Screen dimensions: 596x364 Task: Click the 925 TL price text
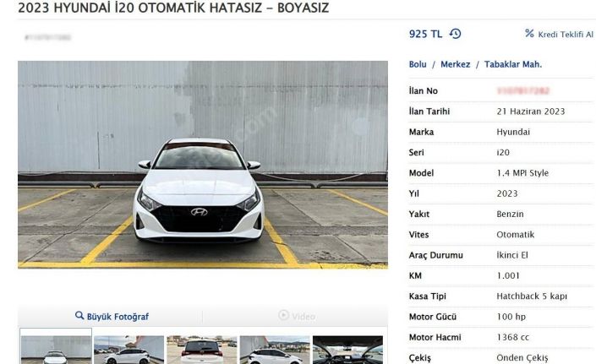click(425, 35)
